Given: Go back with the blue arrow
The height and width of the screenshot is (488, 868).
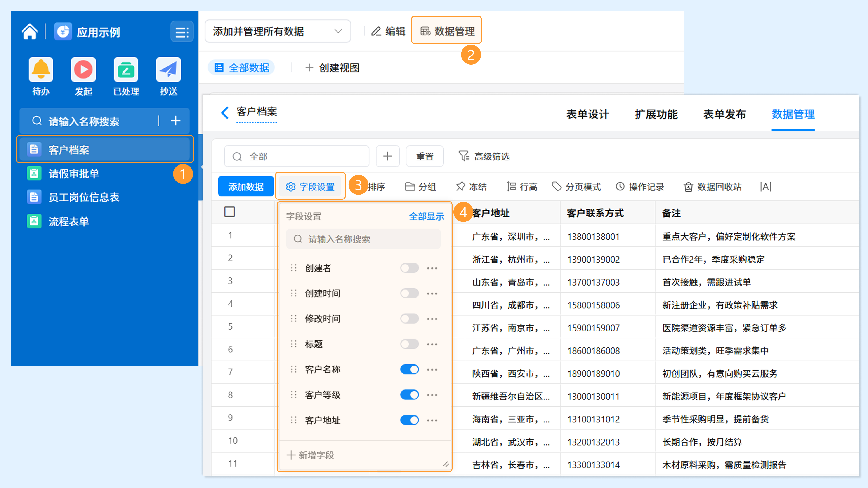Looking at the screenshot, I should tap(224, 113).
